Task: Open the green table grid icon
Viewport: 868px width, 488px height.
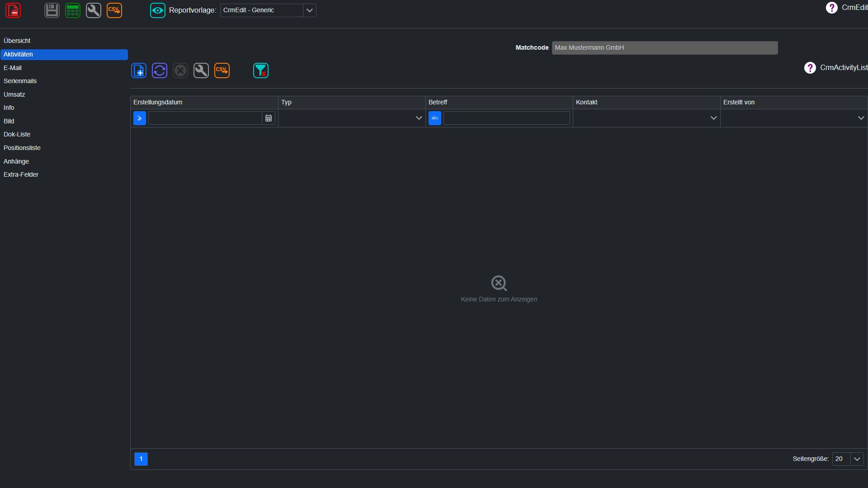Action: [x=73, y=10]
